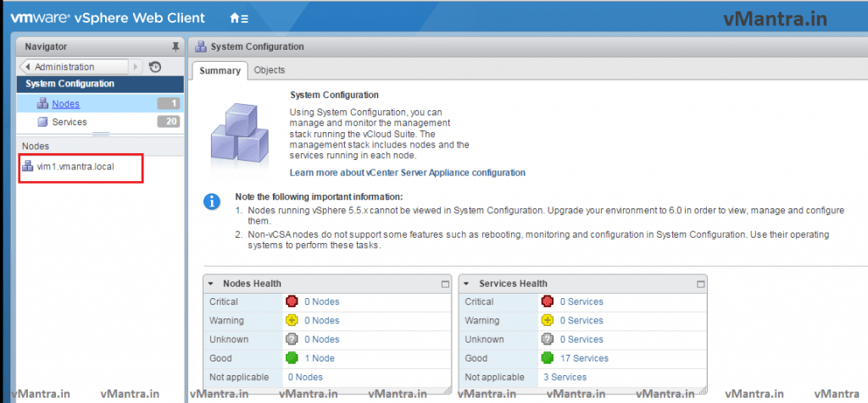Open Warning 0 Nodes link
This screenshot has width=868, height=403.
[x=321, y=321]
